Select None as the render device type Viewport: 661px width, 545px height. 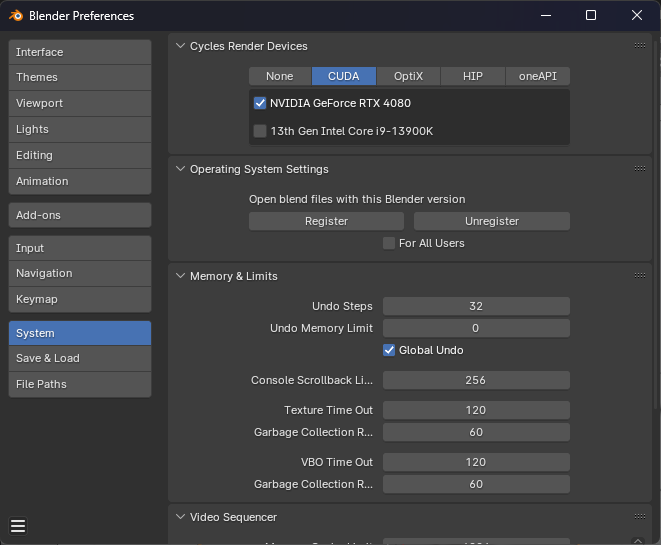(280, 76)
